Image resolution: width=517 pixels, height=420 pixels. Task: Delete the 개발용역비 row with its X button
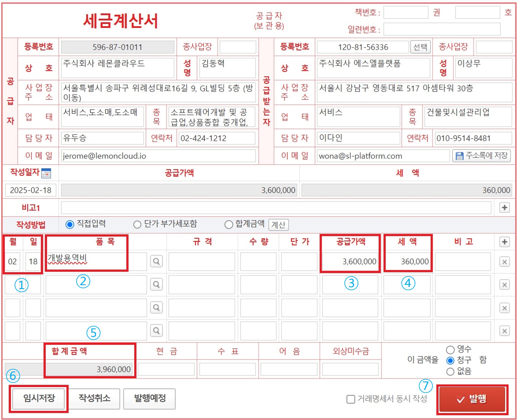pos(504,262)
